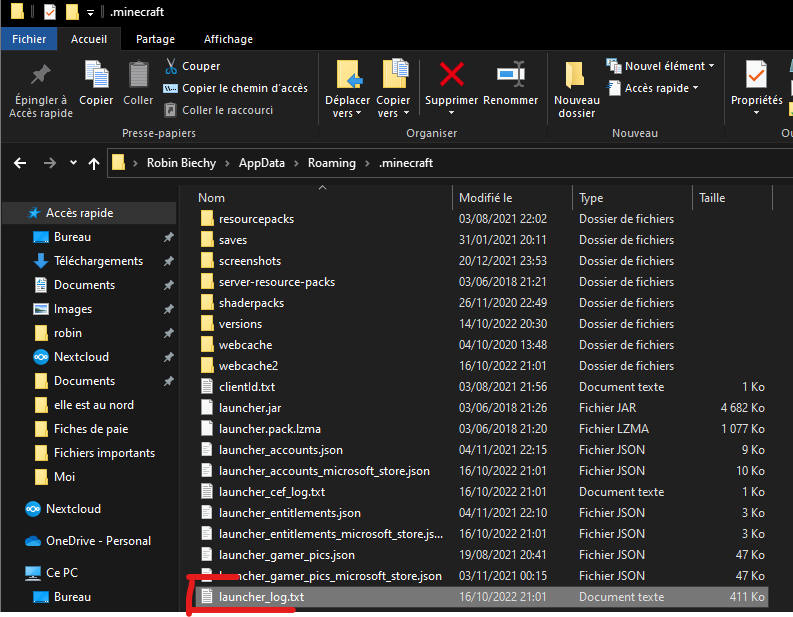
Task: Go forward with the forward arrow
Action: tap(50, 163)
